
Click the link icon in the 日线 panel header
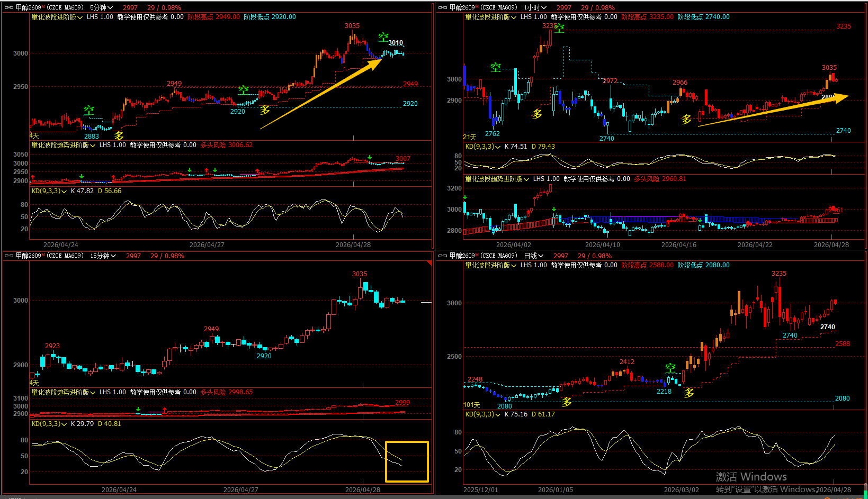point(443,256)
